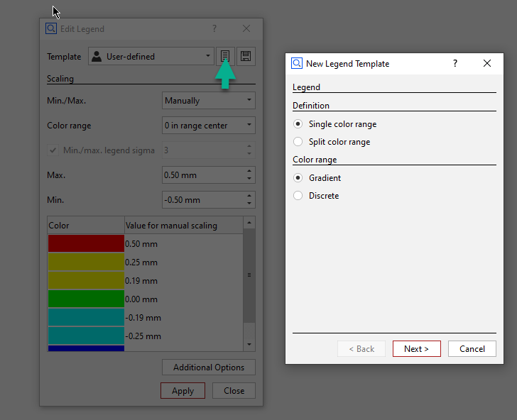Screen dimensions: 517x420
Task: Click the new legend template icon
Action: click(x=225, y=57)
